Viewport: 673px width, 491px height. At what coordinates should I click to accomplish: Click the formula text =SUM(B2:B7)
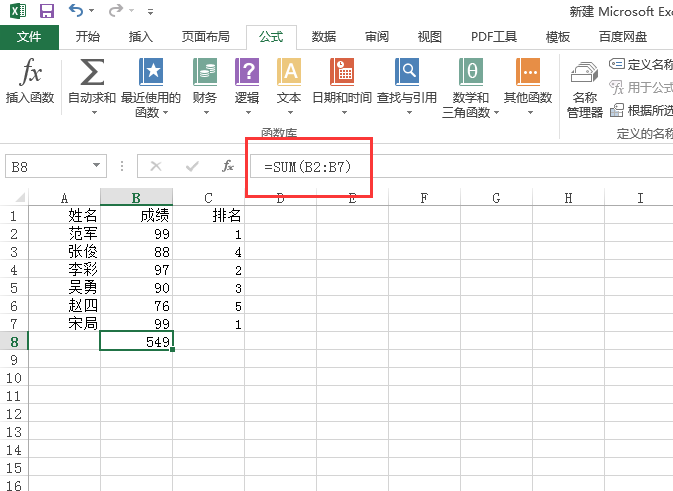click(x=308, y=167)
